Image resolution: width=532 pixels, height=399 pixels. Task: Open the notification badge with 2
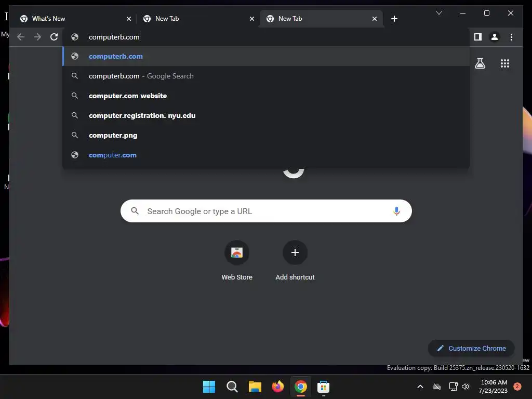coord(517,387)
